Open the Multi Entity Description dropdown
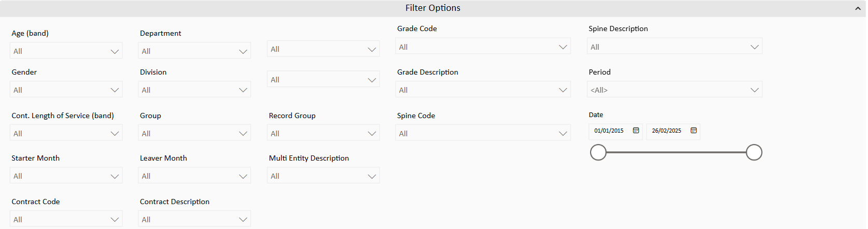This screenshot has width=868, height=229. (323, 176)
